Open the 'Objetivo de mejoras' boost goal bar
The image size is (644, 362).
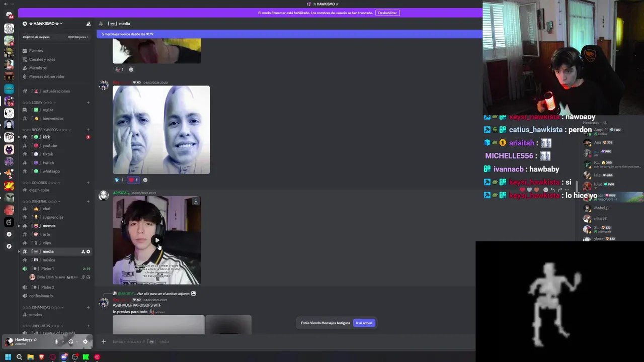point(55,37)
